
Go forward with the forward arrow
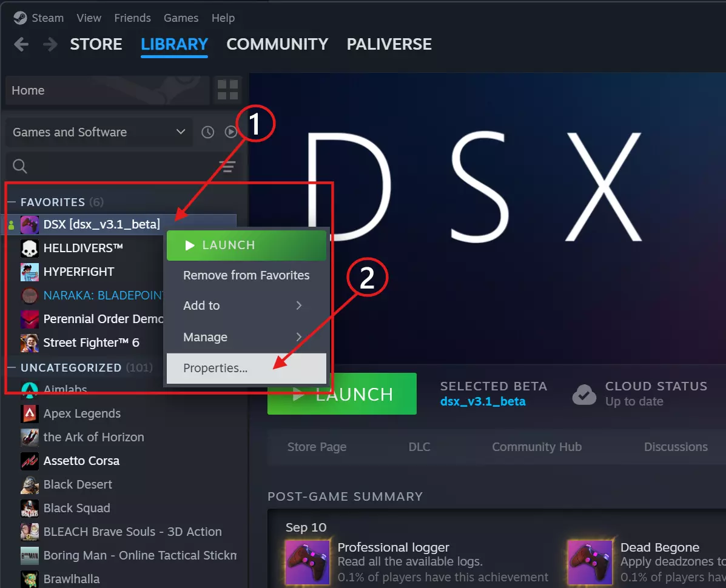[50, 44]
